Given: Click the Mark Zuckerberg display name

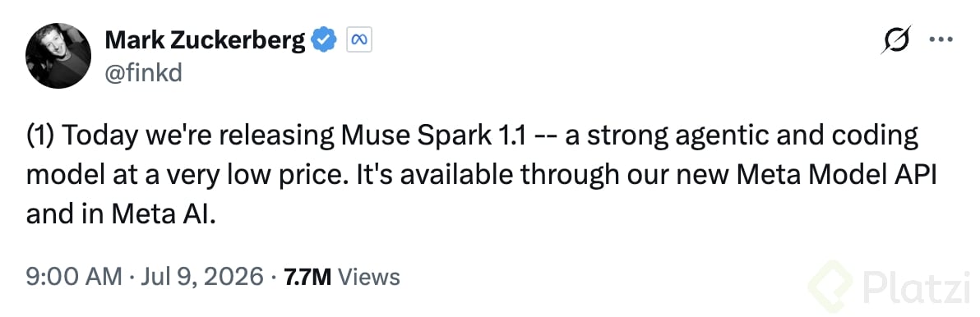Looking at the screenshot, I should pos(206,40).
